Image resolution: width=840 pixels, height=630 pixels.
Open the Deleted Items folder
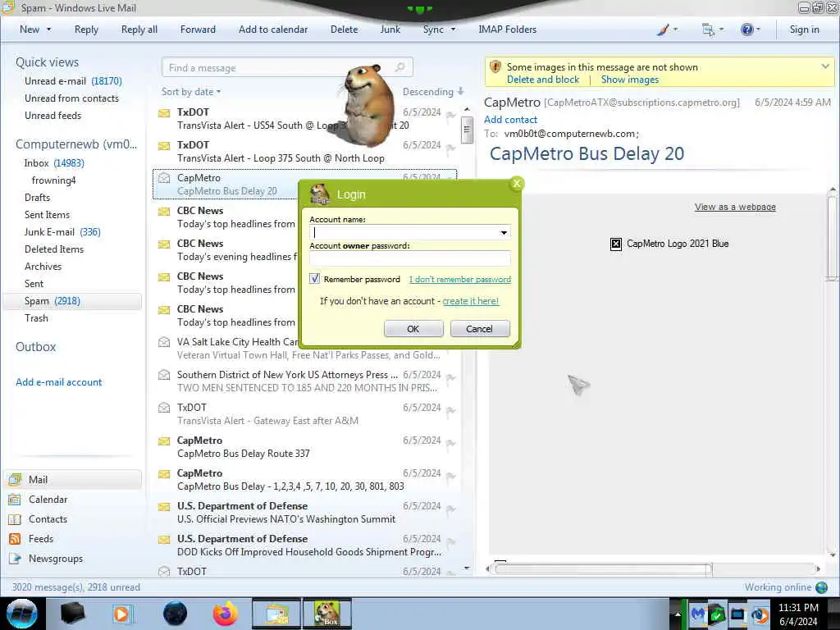click(x=54, y=249)
